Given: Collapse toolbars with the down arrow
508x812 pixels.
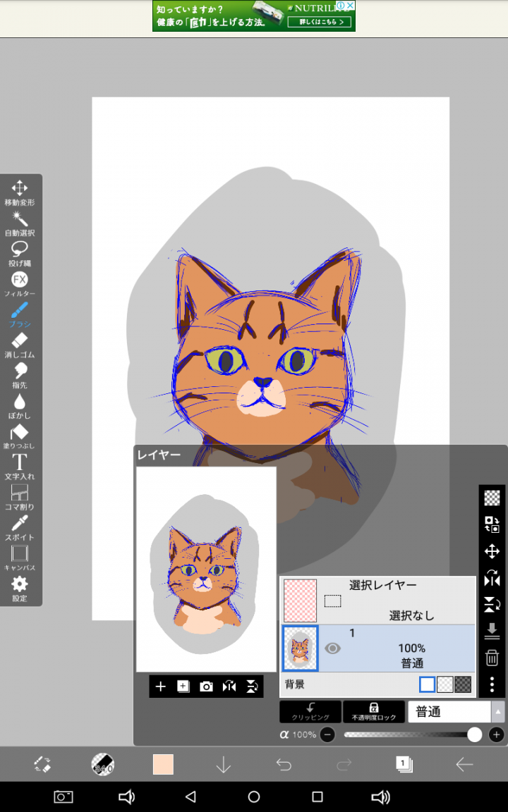Looking at the screenshot, I should 223,765.
